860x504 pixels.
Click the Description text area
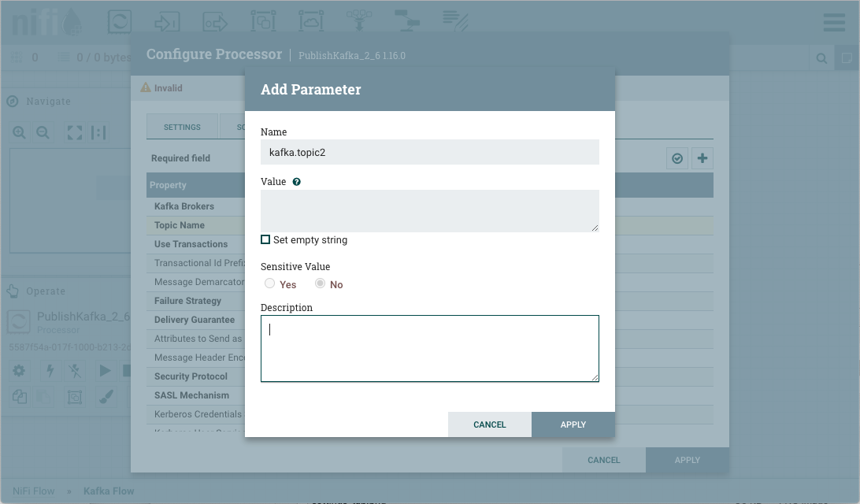[x=429, y=348]
